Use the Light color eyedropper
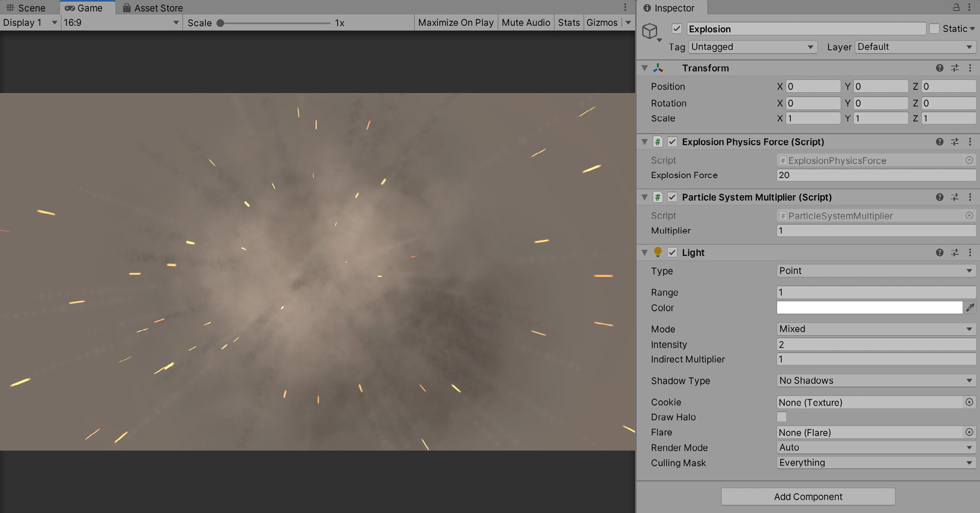 tap(970, 308)
